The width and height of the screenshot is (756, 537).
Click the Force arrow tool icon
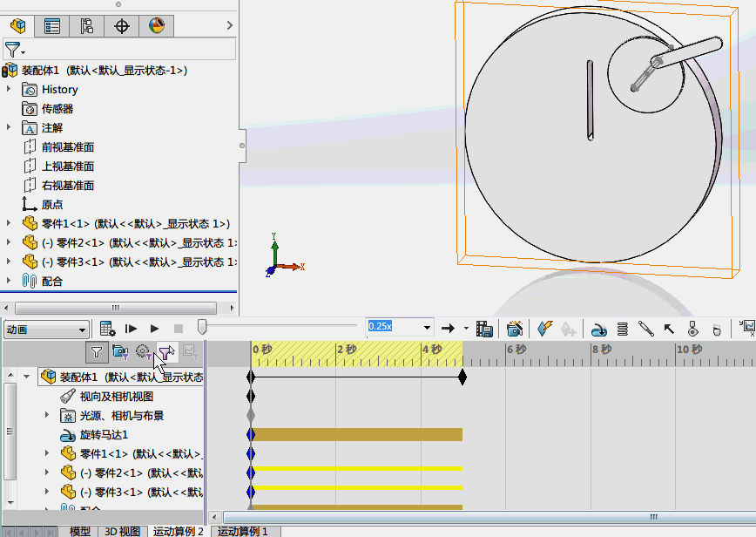669,329
